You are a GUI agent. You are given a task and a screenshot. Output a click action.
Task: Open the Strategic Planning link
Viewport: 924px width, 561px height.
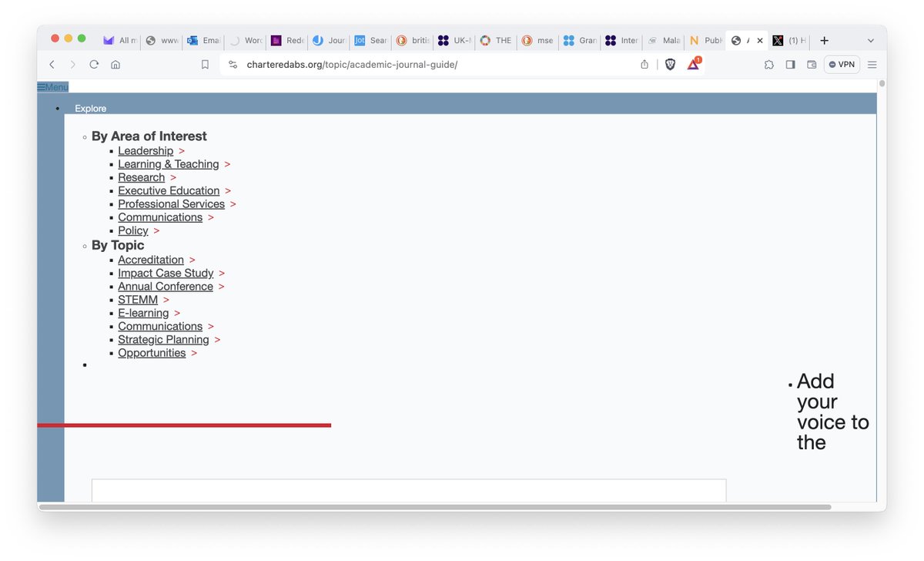tap(163, 340)
